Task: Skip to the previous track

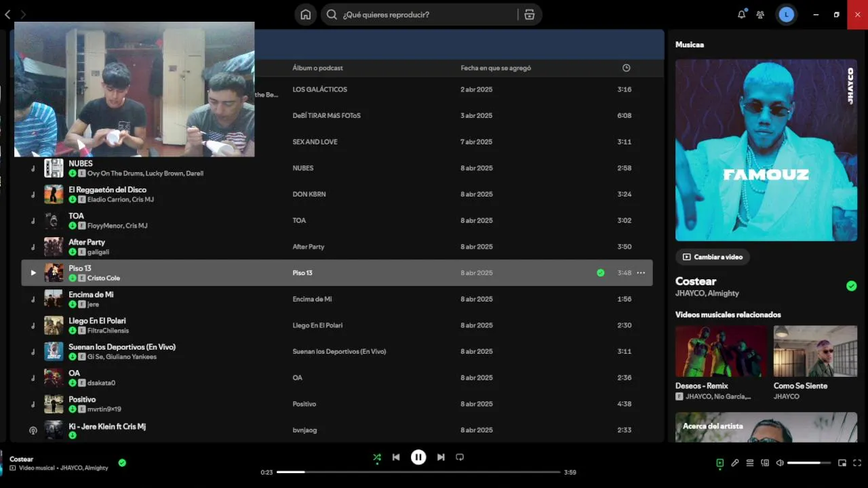Action: tap(396, 457)
